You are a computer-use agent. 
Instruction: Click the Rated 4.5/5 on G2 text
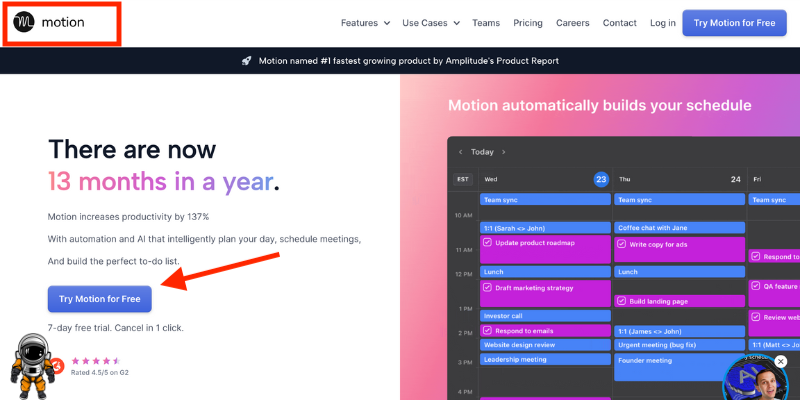coord(99,372)
